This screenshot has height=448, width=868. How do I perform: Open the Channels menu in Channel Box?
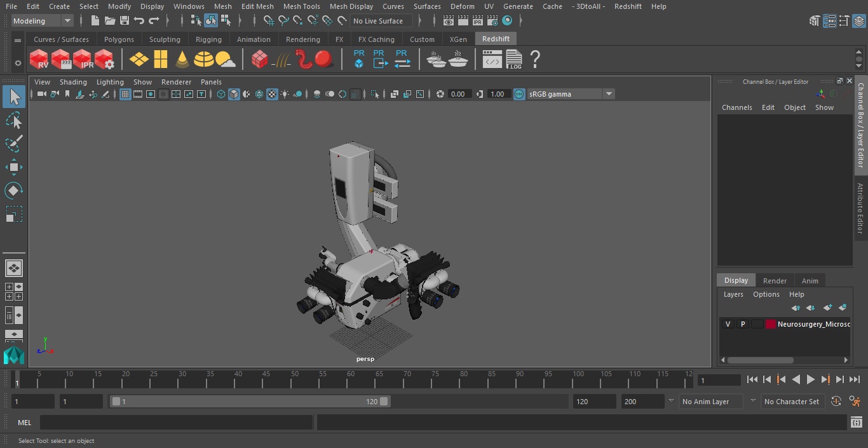pos(736,107)
